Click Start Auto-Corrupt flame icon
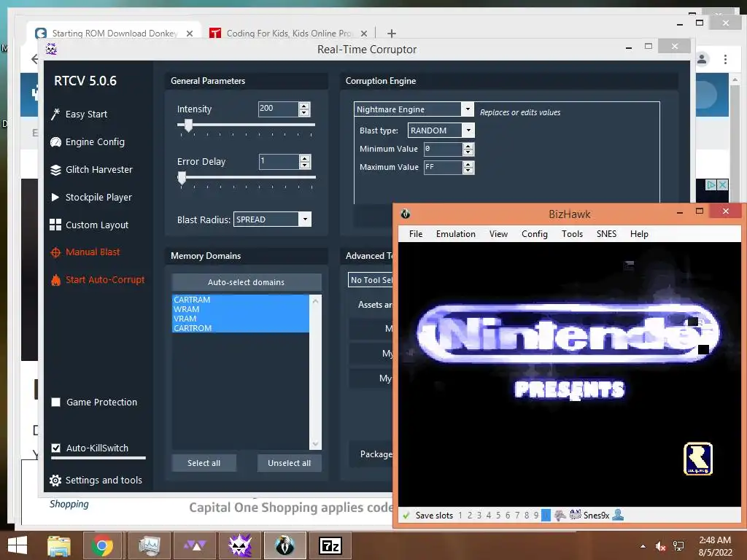747x560 pixels. [55, 280]
